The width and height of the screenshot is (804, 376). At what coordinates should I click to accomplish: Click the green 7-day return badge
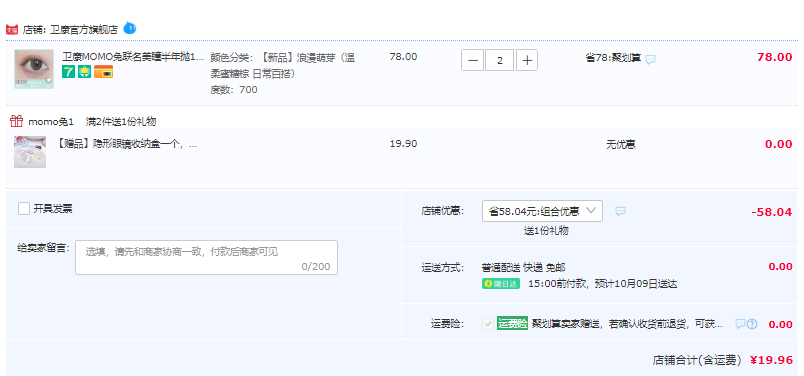tap(68, 72)
